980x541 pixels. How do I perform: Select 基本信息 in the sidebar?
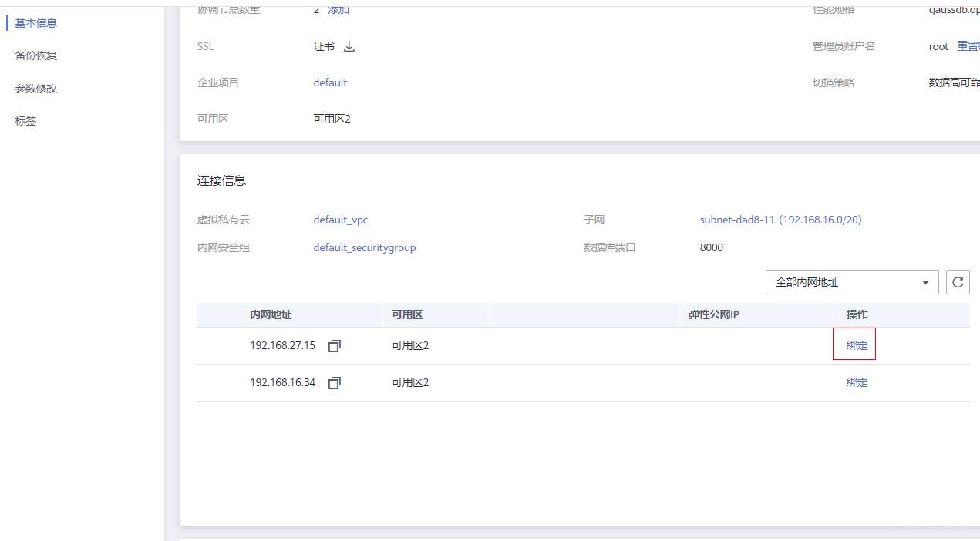click(36, 23)
